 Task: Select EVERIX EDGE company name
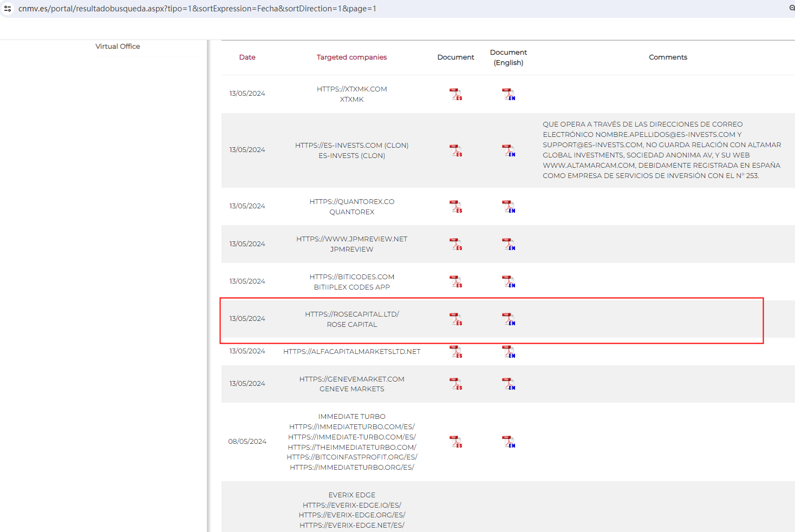pos(352,495)
